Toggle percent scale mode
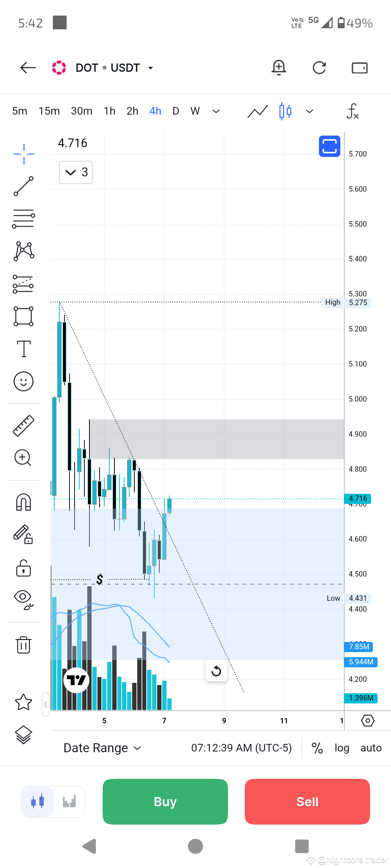The height and width of the screenshot is (868, 391). 317,748
